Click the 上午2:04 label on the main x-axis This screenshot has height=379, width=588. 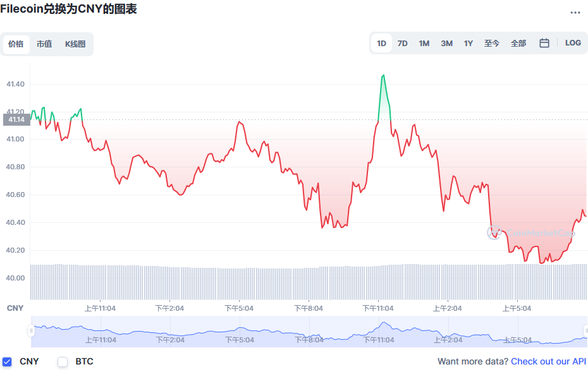448,309
